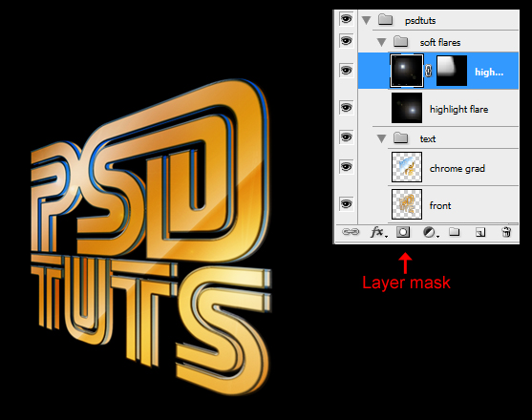Click the Add layer mask button

(x=403, y=232)
